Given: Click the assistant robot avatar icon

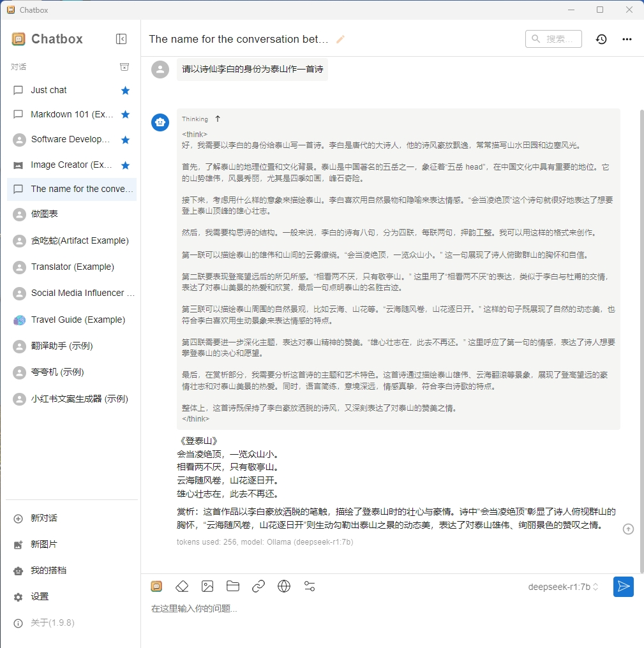Looking at the screenshot, I should [x=160, y=122].
